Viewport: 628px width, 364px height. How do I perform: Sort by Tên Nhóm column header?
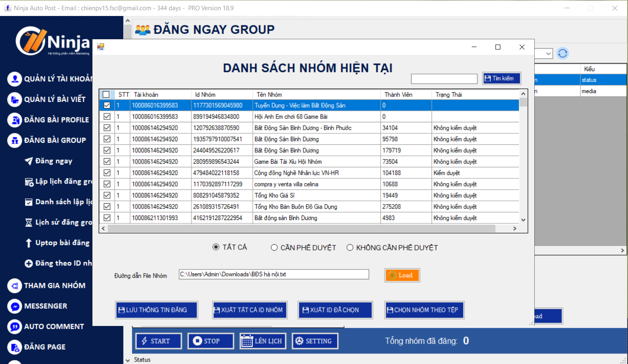pyautogui.click(x=317, y=94)
